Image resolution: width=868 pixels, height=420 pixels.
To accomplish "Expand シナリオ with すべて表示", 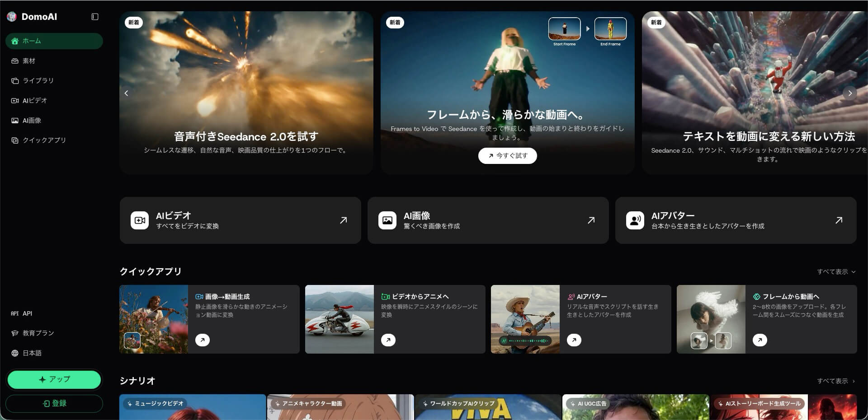I will click(836, 381).
